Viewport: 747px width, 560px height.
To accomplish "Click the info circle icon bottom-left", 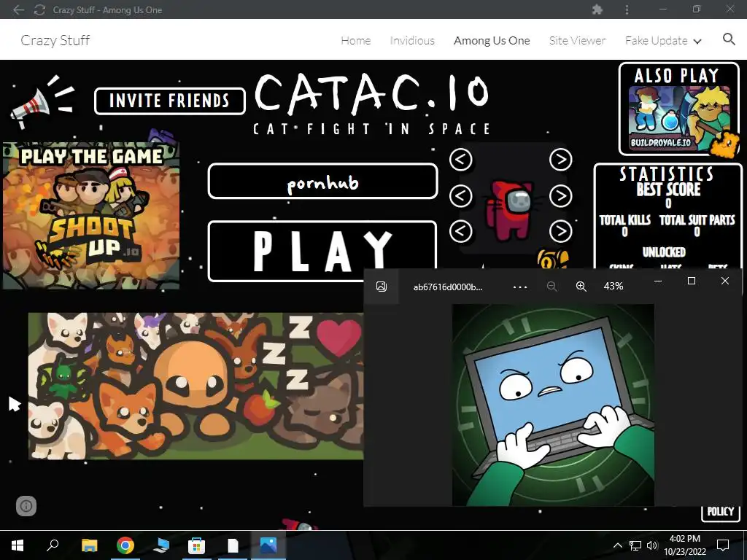I will [x=26, y=506].
